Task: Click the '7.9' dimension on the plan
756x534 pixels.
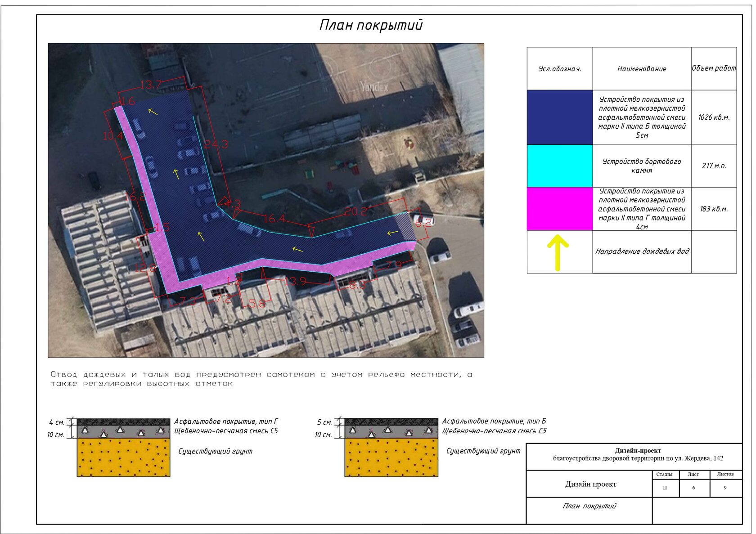Action: click(x=394, y=265)
